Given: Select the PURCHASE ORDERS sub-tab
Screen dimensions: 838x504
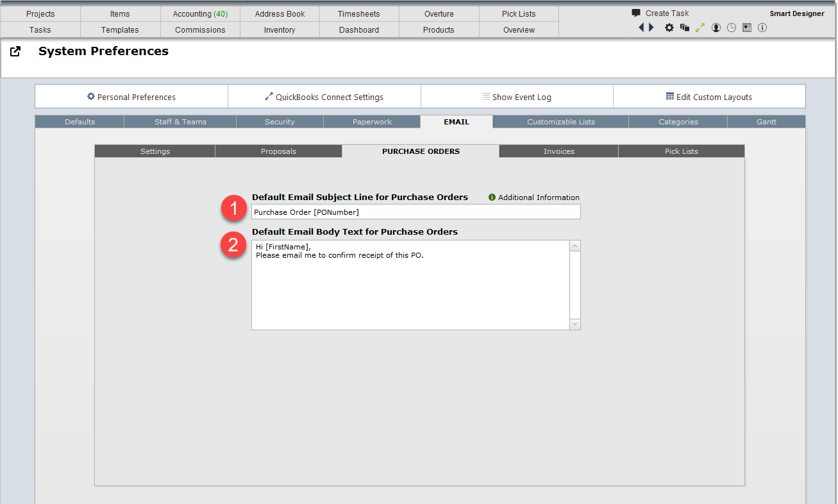Looking at the screenshot, I should coord(421,151).
